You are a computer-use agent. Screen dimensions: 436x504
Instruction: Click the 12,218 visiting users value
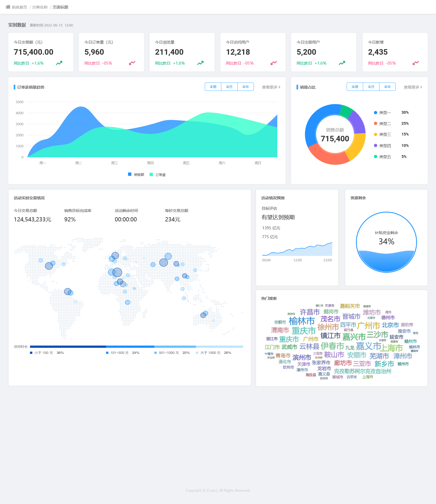[x=238, y=52]
